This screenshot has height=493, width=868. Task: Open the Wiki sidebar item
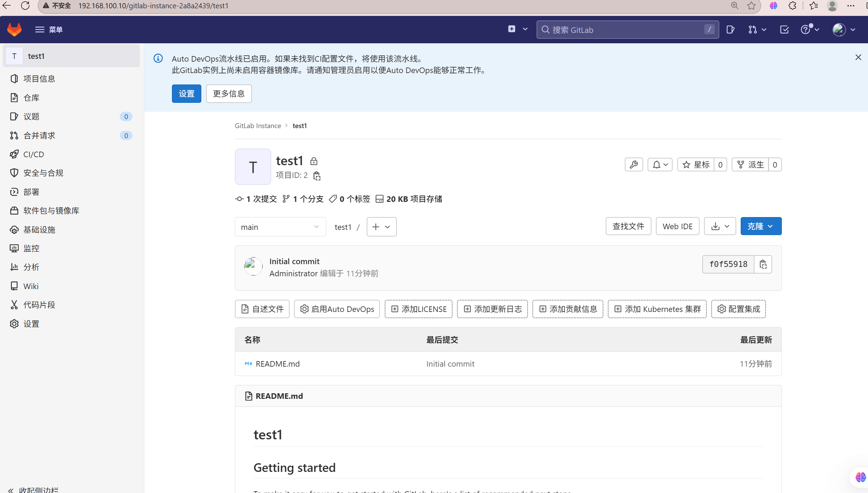tap(31, 286)
